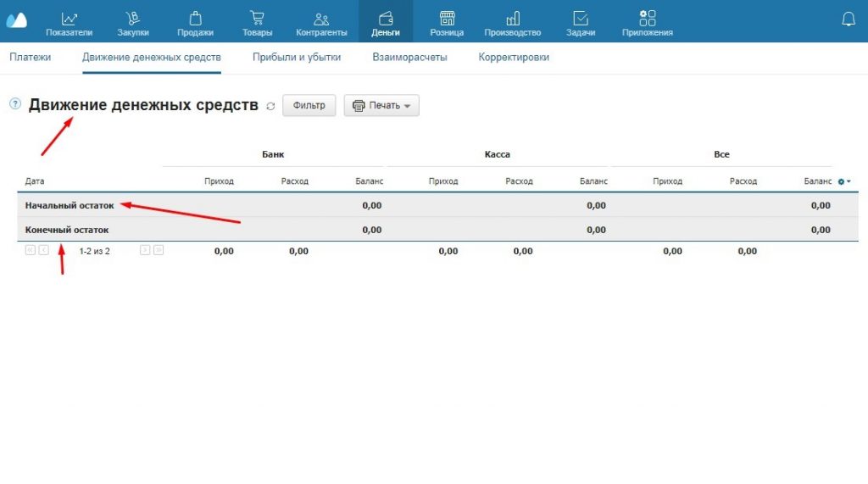868x484 pixels.
Task: Switch to Прибыли и убытки tab
Action: 297,58
